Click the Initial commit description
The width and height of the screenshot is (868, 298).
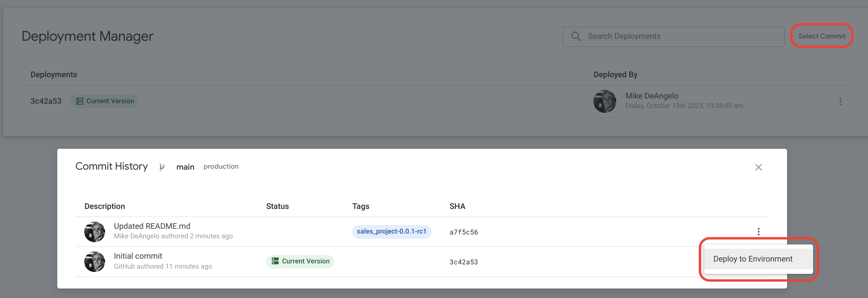138,256
